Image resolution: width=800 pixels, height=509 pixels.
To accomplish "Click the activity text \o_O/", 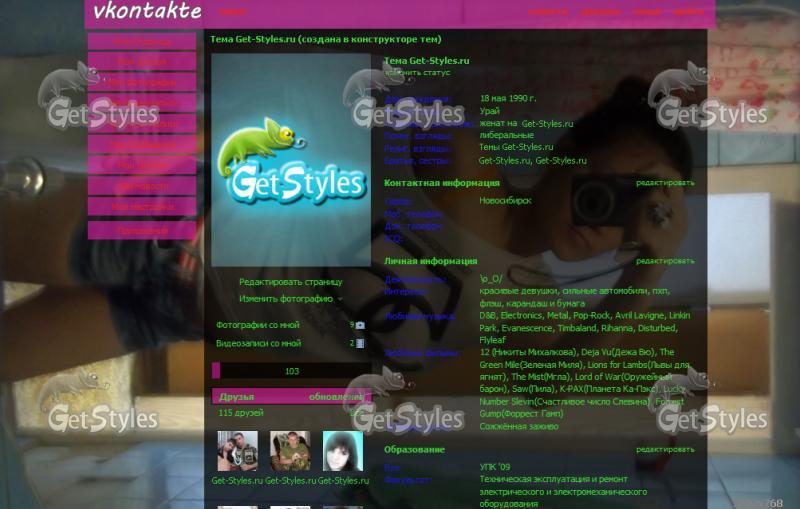I will (x=490, y=278).
